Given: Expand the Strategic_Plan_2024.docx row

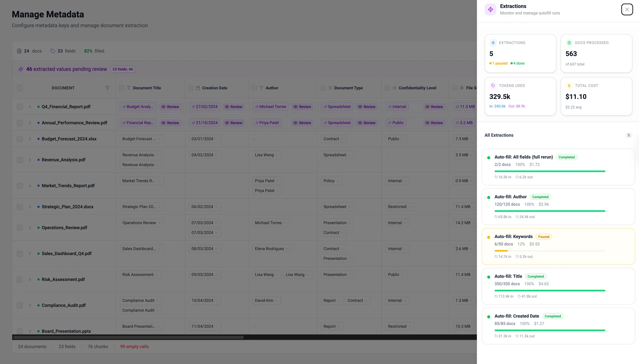Looking at the screenshot, I should tap(30, 206).
